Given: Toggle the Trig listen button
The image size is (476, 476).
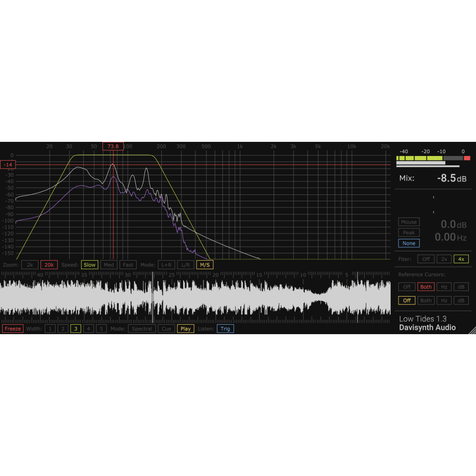Looking at the screenshot, I should [x=225, y=328].
